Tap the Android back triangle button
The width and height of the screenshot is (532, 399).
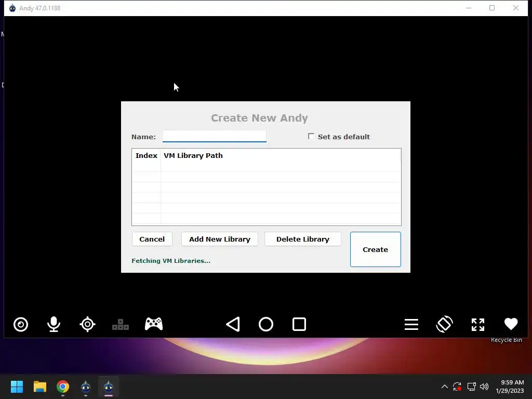tap(233, 324)
